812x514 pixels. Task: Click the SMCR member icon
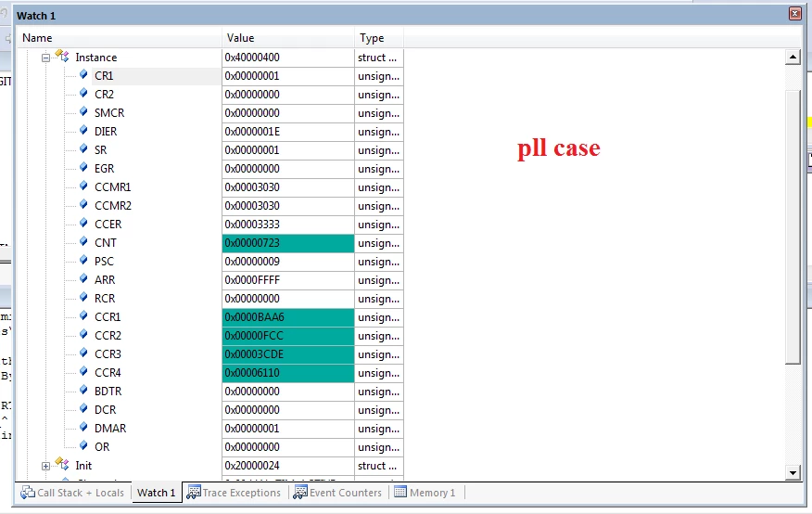[x=83, y=111]
